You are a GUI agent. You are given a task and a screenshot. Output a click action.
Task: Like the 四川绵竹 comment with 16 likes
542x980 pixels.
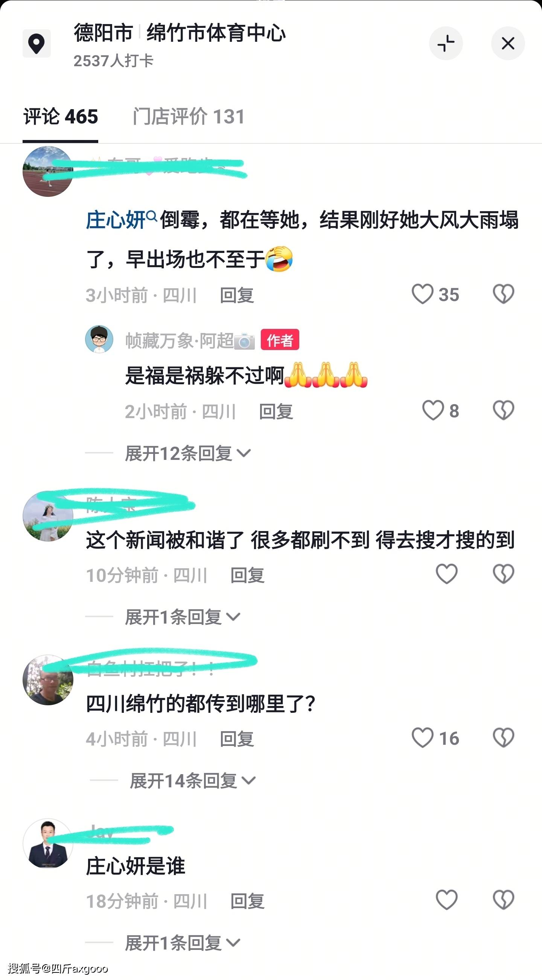(423, 738)
